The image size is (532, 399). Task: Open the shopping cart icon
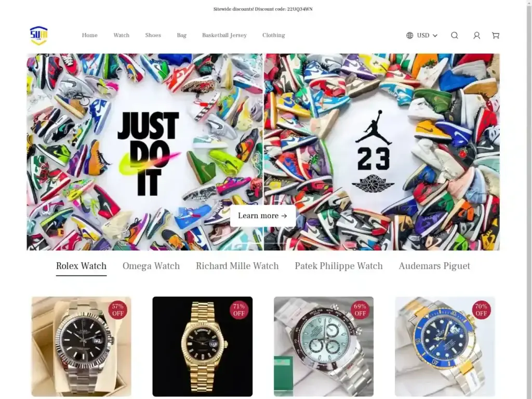pyautogui.click(x=496, y=35)
